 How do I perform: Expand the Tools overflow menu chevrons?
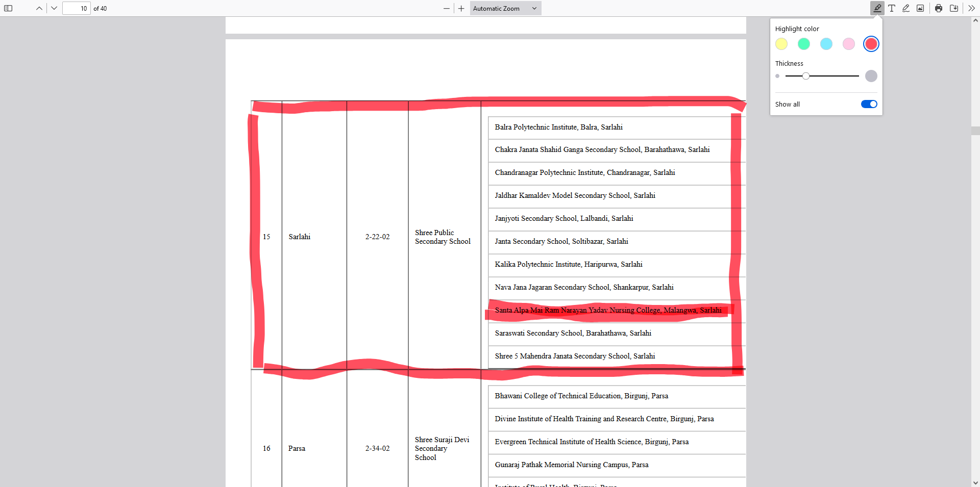coord(971,8)
